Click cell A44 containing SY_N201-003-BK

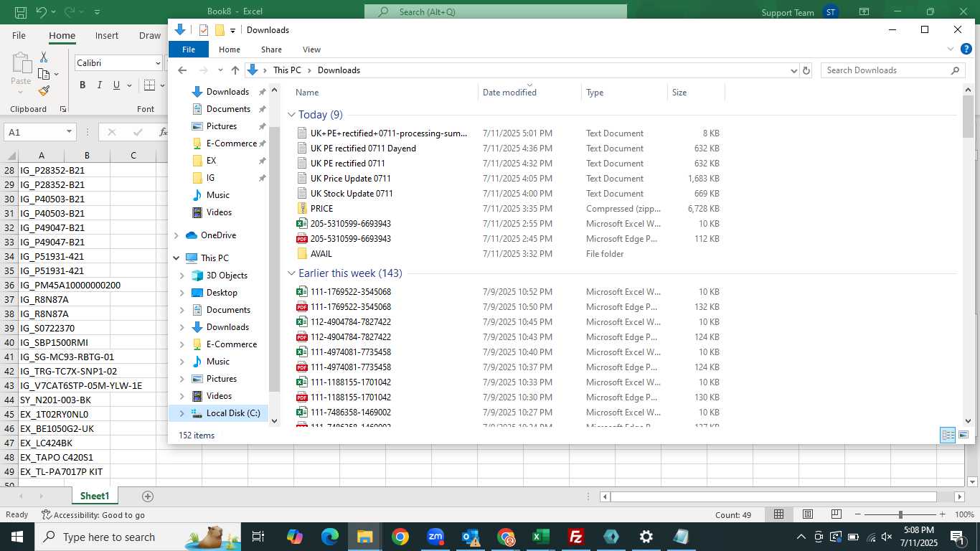click(x=42, y=400)
